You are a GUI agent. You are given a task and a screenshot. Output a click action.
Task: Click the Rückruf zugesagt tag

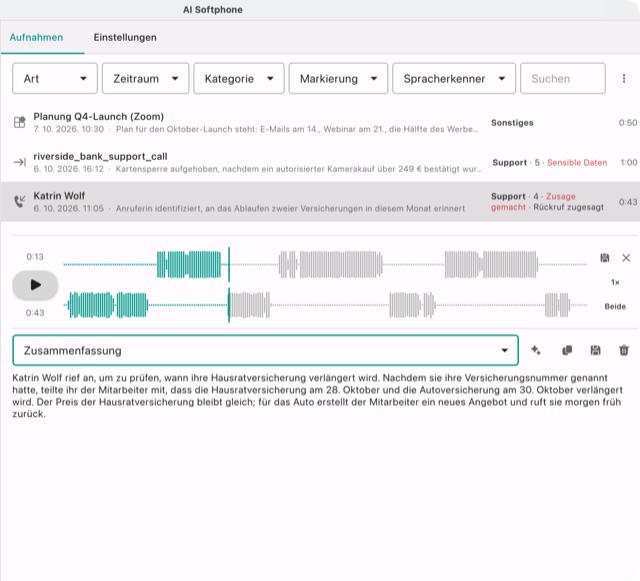(568, 207)
